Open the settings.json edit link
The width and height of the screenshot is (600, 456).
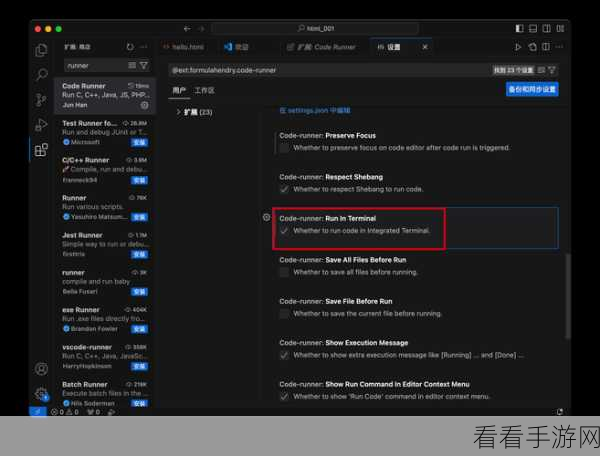tap(315, 111)
